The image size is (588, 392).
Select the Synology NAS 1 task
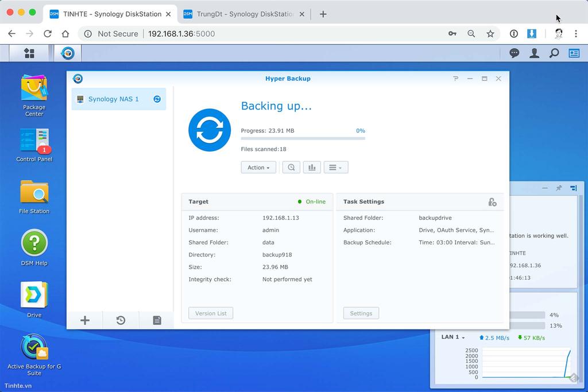point(118,99)
